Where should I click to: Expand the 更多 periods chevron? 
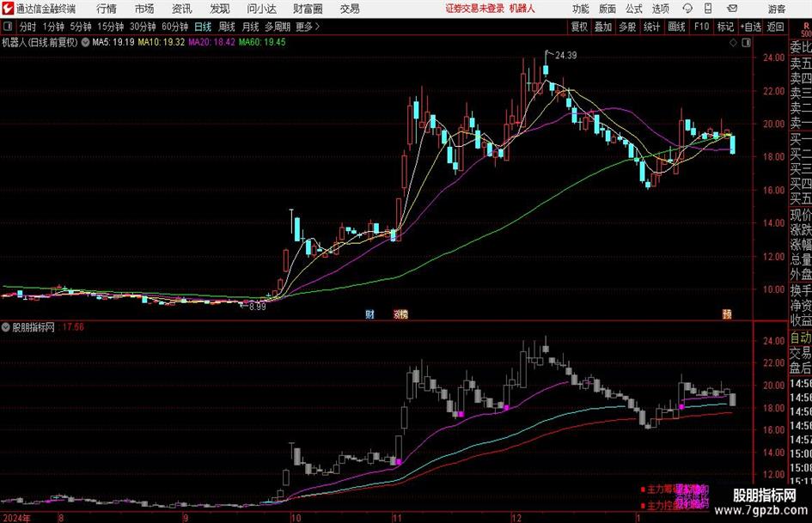[x=308, y=27]
